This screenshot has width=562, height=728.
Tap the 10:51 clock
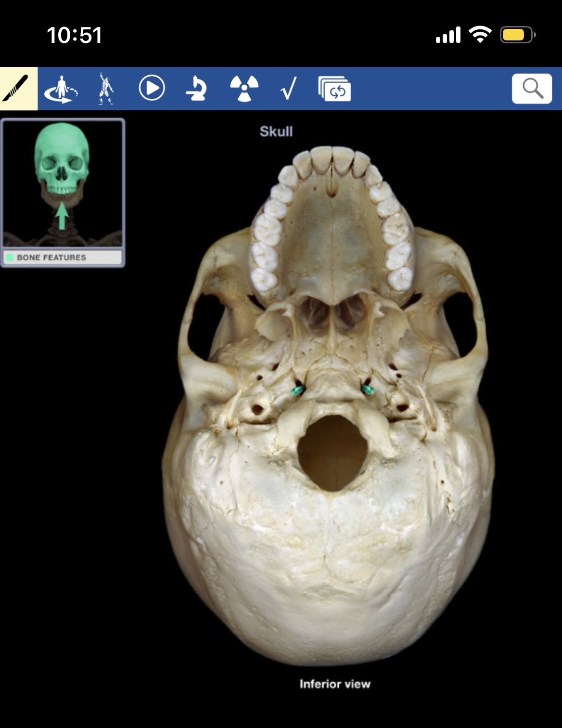tap(74, 35)
